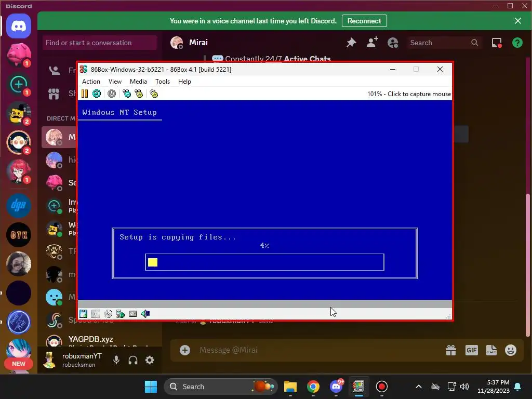Screen dimensions: 532x399
Task: Click the network icon in 86Box status bar
Action: coord(121,313)
